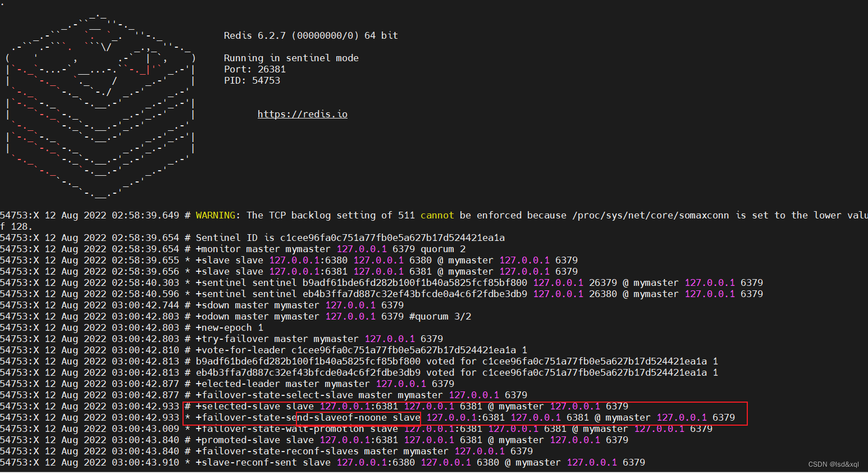
Task: Click timestamp 03:00:43.910
Action: point(145,462)
